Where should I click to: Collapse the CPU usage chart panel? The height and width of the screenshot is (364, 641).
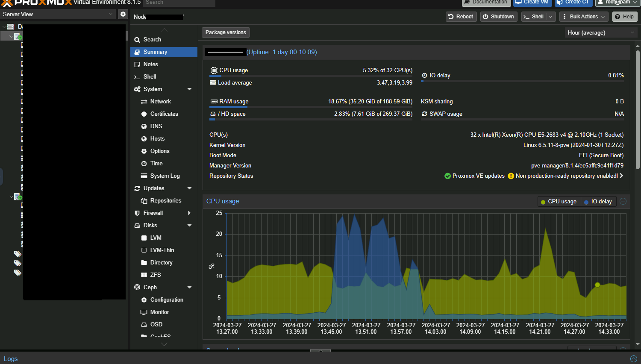coord(623,201)
